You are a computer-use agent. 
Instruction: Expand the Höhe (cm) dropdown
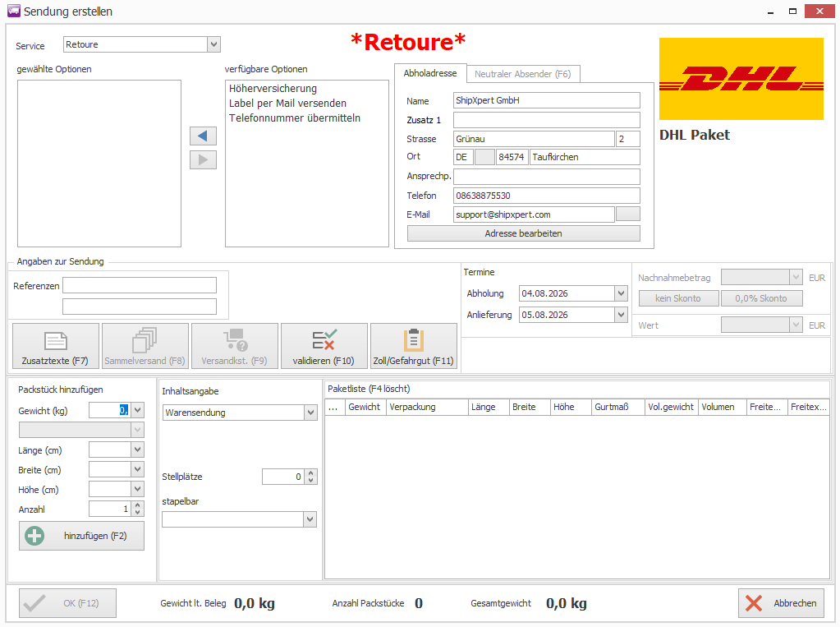click(x=138, y=489)
